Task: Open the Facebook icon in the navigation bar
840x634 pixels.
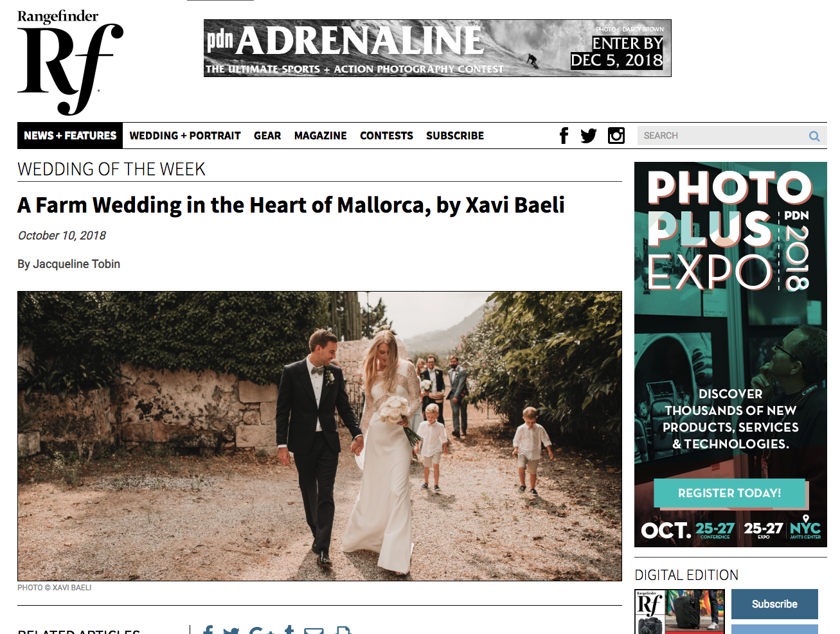Action: pyautogui.click(x=564, y=136)
